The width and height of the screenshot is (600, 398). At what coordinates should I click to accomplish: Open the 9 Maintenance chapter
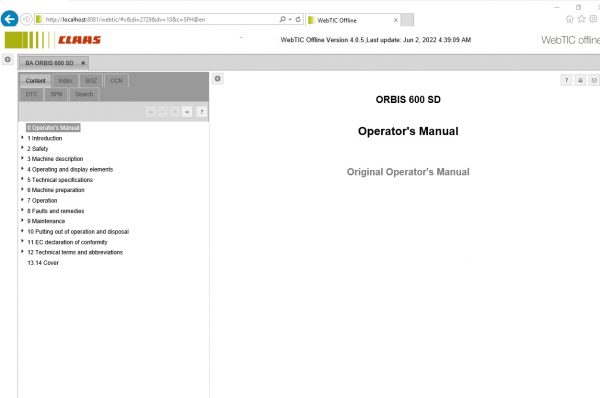tap(46, 221)
